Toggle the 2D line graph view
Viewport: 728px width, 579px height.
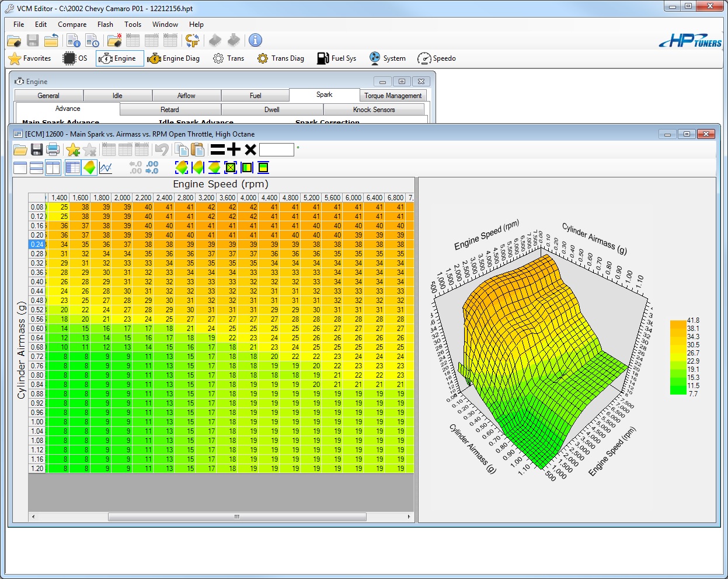[106, 168]
